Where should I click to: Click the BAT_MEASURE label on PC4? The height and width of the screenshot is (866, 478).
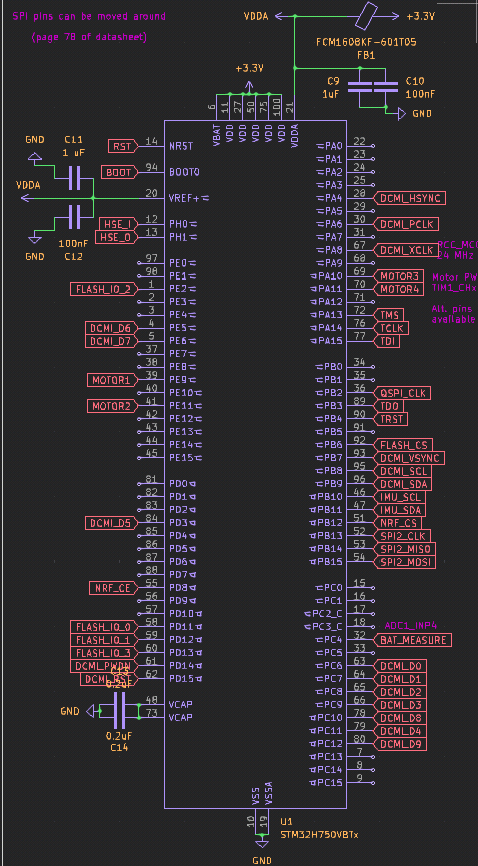coord(413,640)
